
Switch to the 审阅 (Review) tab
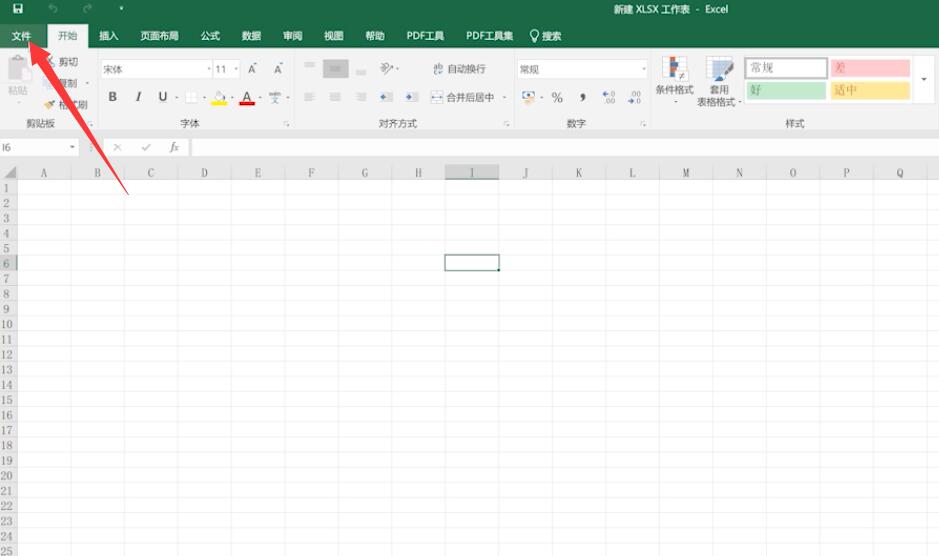click(x=292, y=36)
